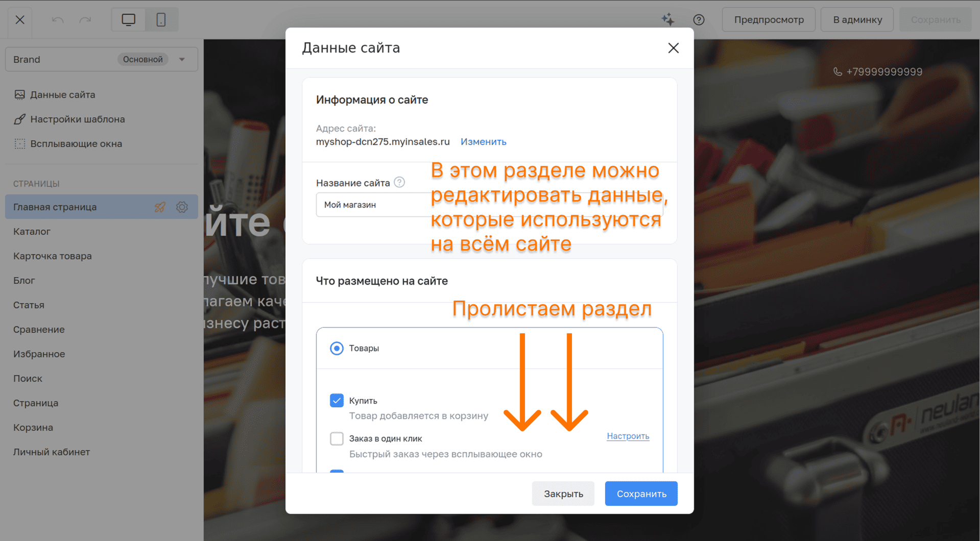Click the Настроить link
The height and width of the screenshot is (541, 980).
628,436
